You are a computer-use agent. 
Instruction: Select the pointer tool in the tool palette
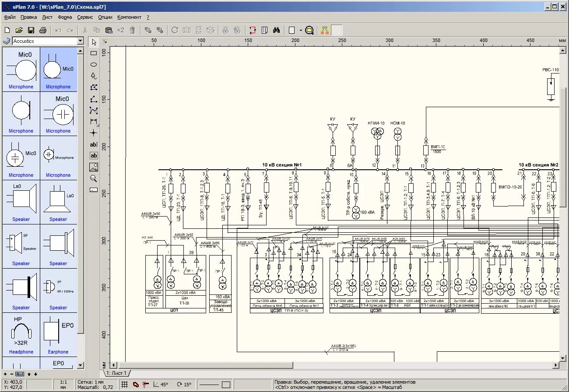94,42
